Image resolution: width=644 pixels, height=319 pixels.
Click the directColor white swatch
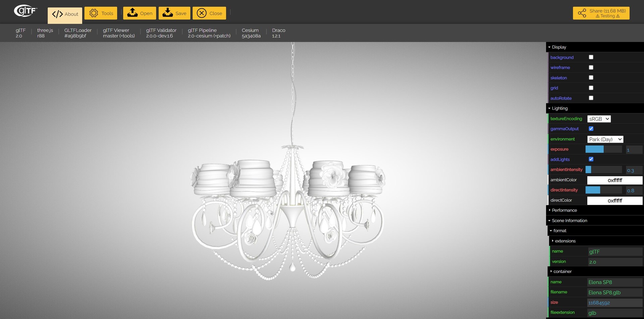click(615, 201)
